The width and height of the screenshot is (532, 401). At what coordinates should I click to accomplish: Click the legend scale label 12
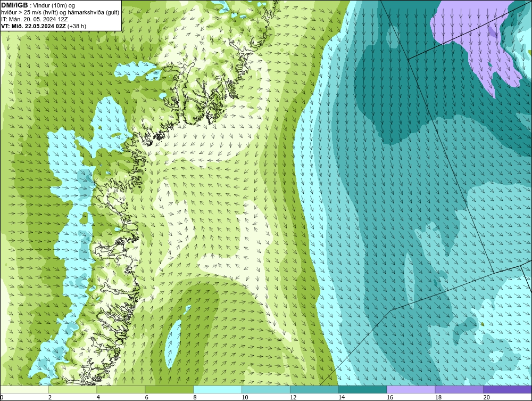click(293, 397)
